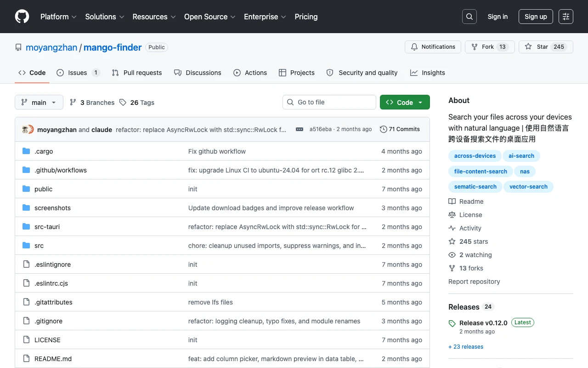Select the file-content-search topic tag
The width and height of the screenshot is (588, 368).
click(x=481, y=172)
